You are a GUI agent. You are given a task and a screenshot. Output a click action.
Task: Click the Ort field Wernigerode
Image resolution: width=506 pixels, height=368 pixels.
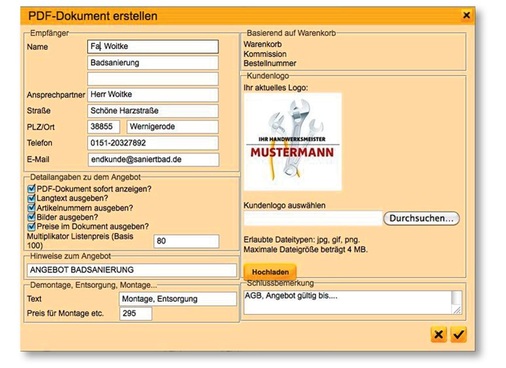[x=173, y=127]
